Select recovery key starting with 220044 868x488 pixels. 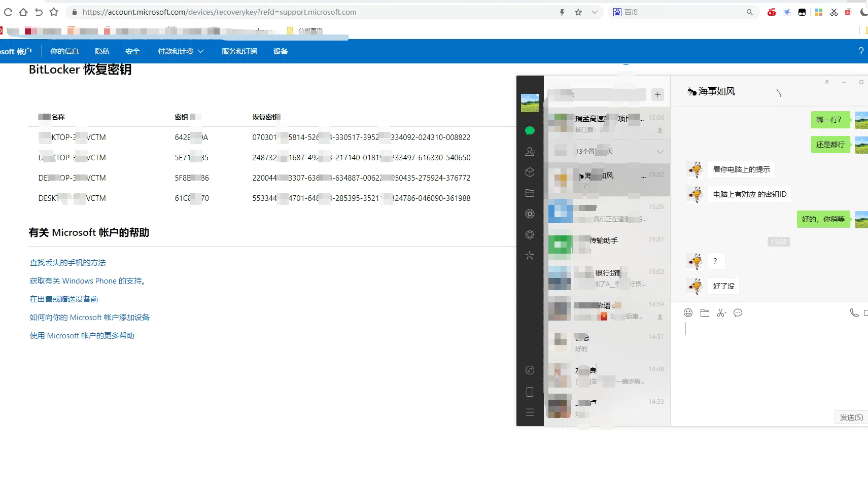tap(361, 178)
